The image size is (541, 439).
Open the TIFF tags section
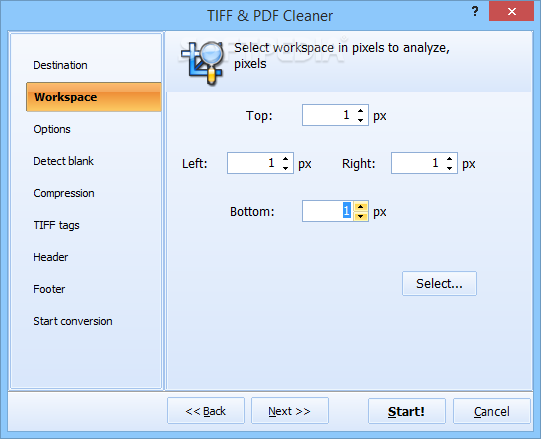tap(56, 225)
